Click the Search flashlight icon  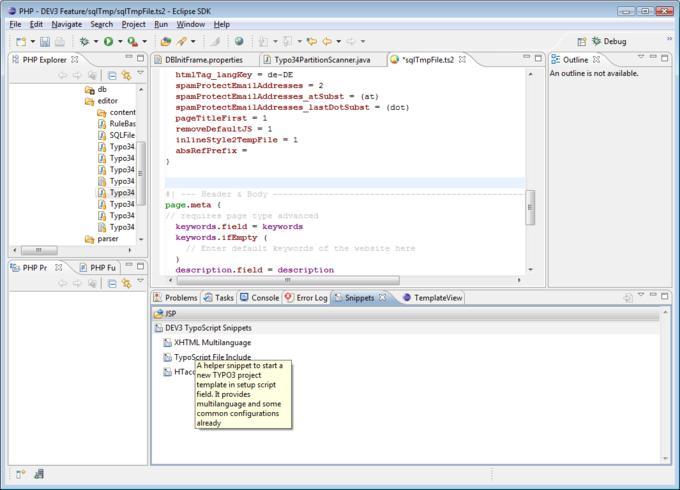pos(182,42)
